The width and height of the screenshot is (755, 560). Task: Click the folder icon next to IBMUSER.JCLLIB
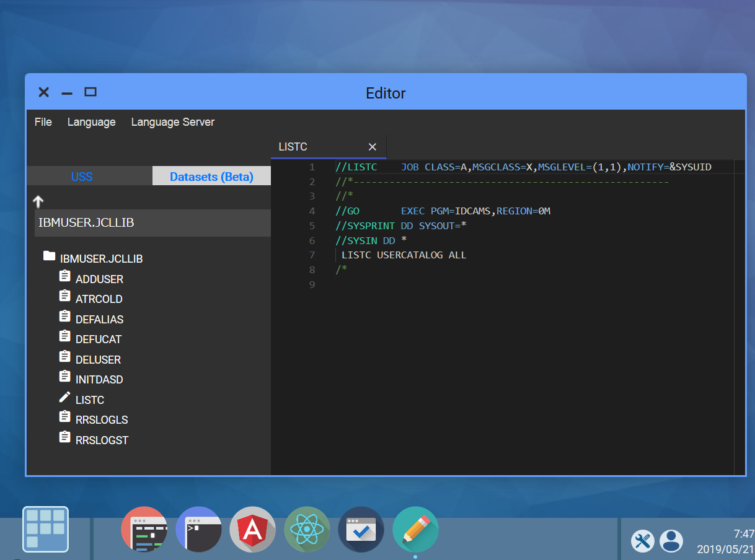click(x=49, y=256)
